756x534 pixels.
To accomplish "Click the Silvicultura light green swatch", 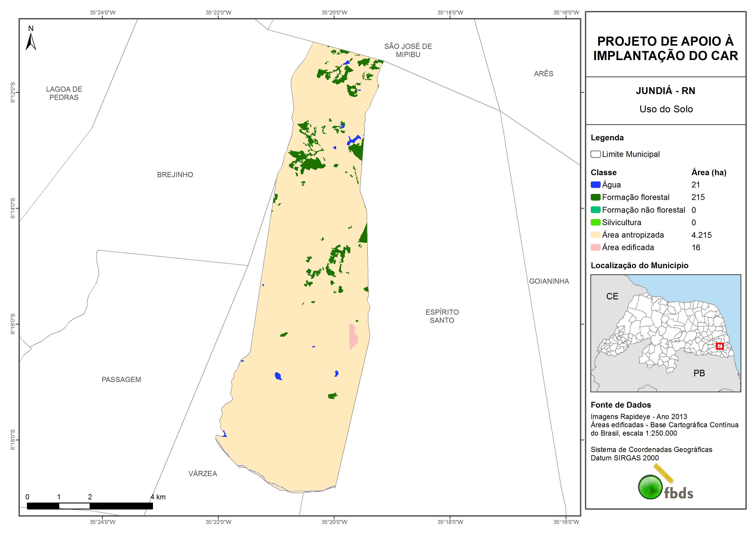I will (x=595, y=222).
